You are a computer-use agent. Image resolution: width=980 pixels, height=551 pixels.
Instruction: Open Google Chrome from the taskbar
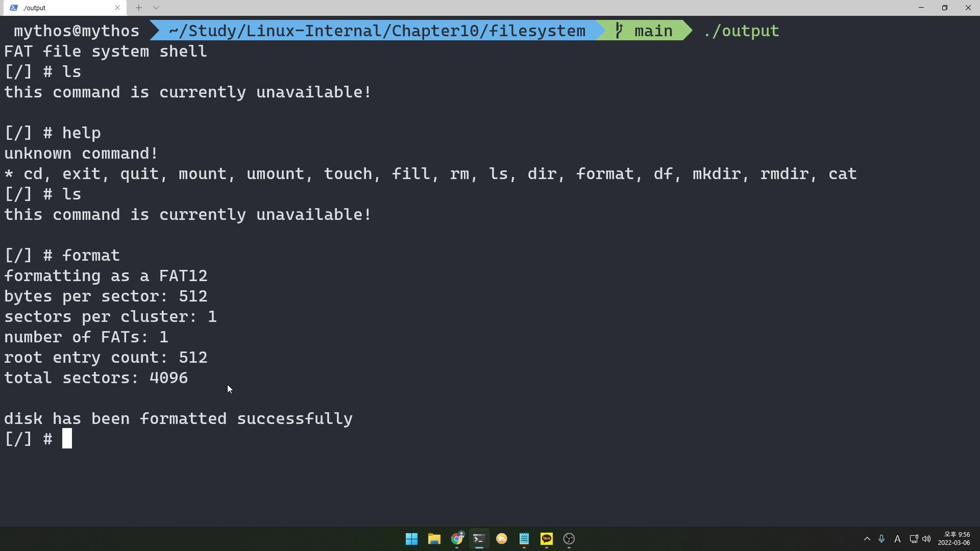click(x=458, y=538)
